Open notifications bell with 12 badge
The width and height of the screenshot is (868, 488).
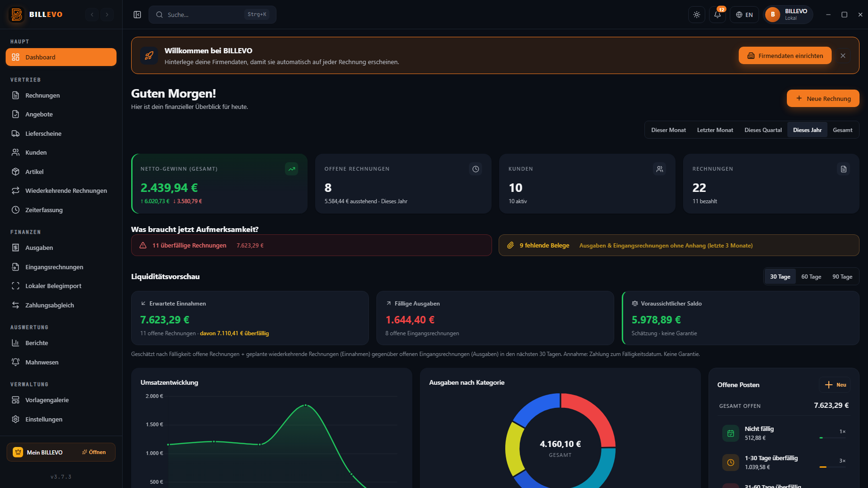(x=718, y=15)
